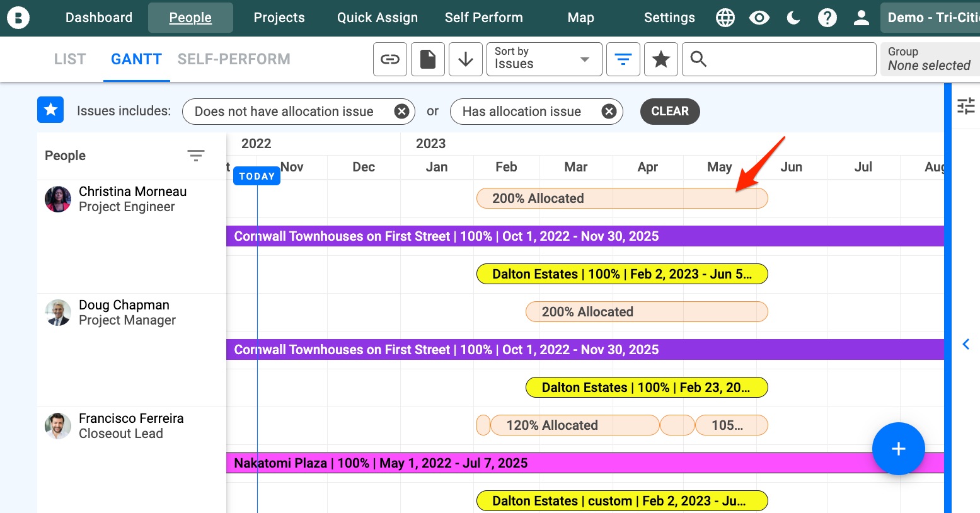Click the blue star favorite filter icon

[x=50, y=110]
